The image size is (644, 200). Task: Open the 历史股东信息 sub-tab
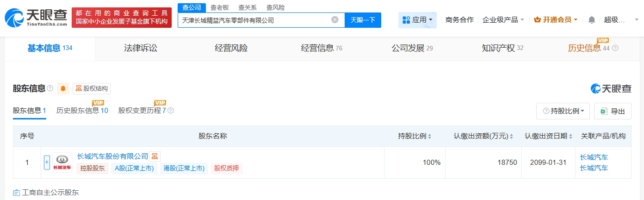(x=82, y=111)
